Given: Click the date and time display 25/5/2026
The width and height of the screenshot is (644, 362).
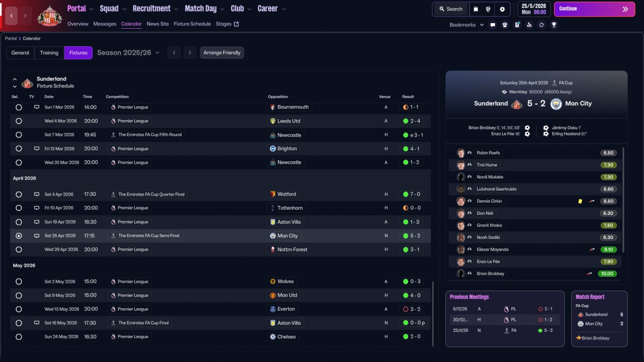Looking at the screenshot, I should pyautogui.click(x=533, y=9).
